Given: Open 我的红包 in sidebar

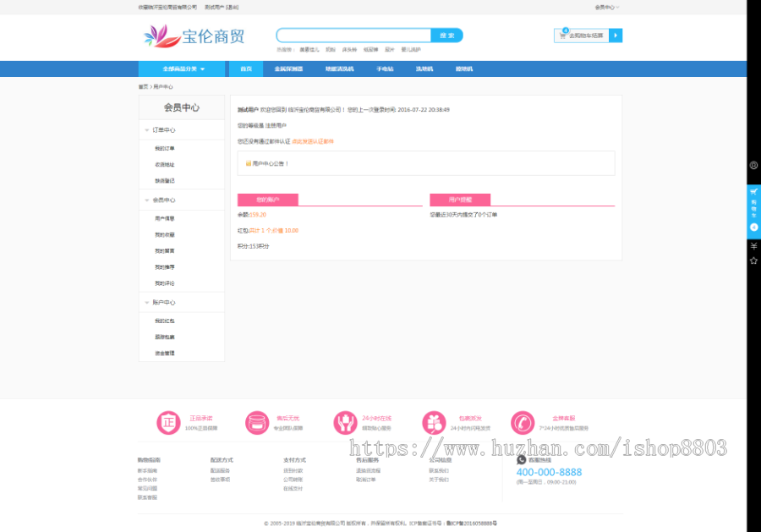Looking at the screenshot, I should (165, 321).
